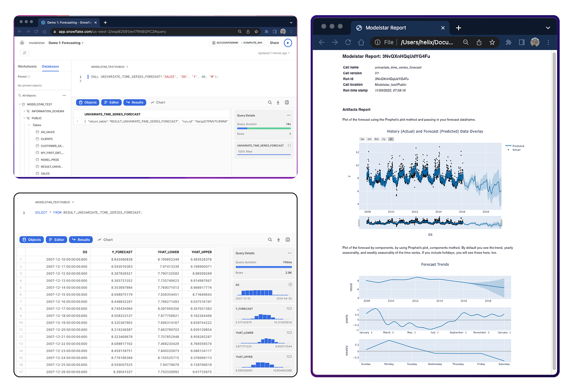Screen dimensions: 574x392
Task: Click the Share button
Action: [274, 43]
